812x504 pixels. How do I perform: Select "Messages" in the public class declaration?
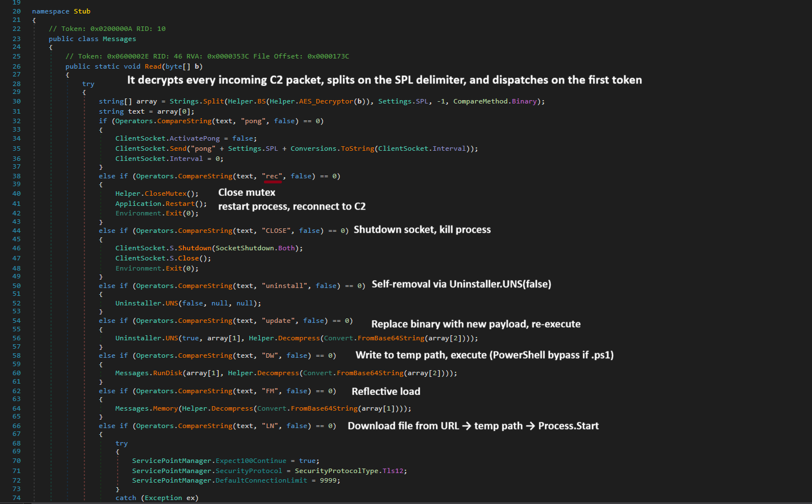pos(119,39)
